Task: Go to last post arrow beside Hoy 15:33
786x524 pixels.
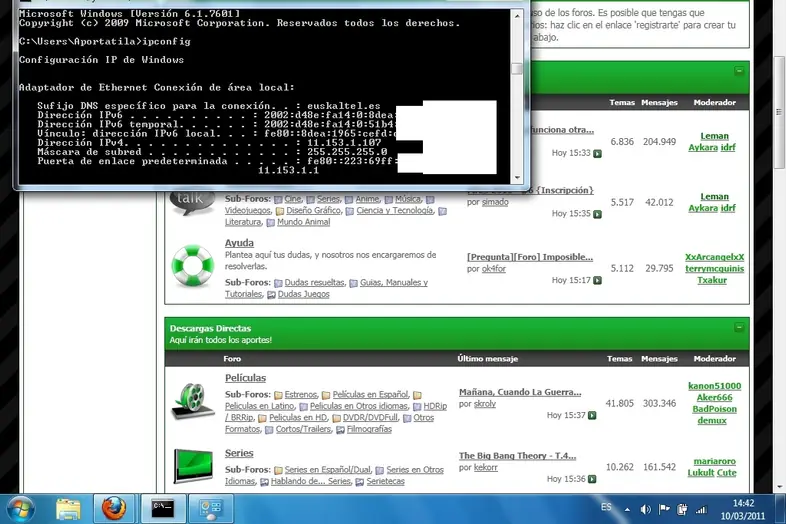Action: pos(598,153)
